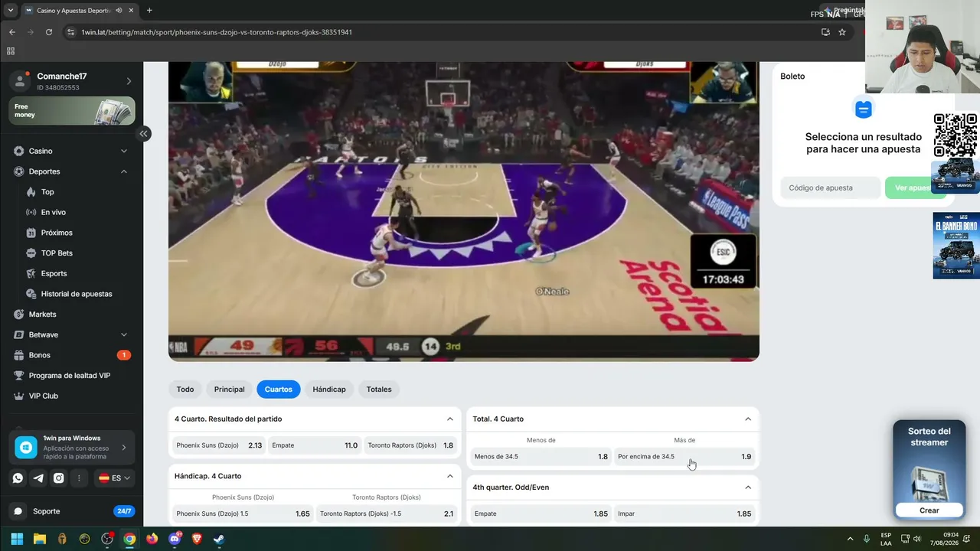The height and width of the screenshot is (551, 980).
Task: Open the browser apps grid icon
Action: (x=11, y=51)
